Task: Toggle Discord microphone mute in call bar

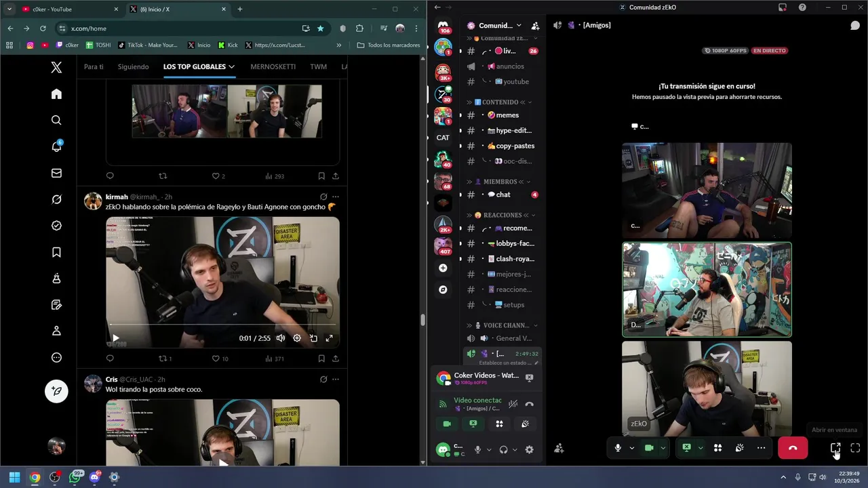Action: tap(618, 448)
